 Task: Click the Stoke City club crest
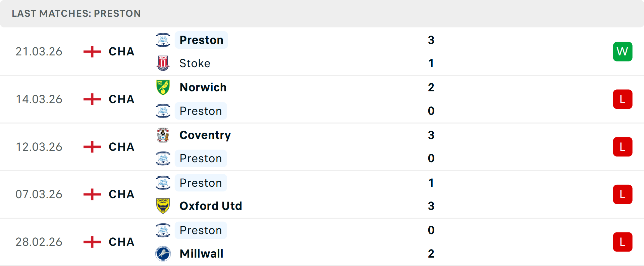[163, 63]
